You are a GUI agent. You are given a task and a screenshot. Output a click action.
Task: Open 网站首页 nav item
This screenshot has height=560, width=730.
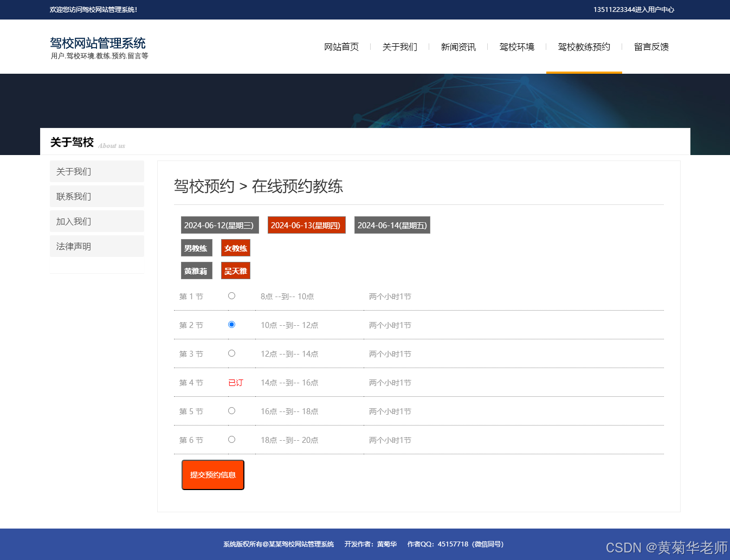[341, 47]
